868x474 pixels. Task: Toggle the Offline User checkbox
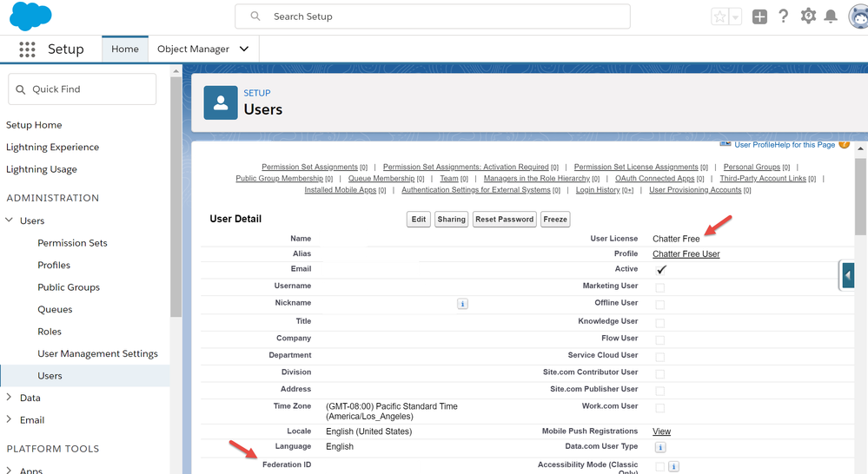tap(659, 305)
